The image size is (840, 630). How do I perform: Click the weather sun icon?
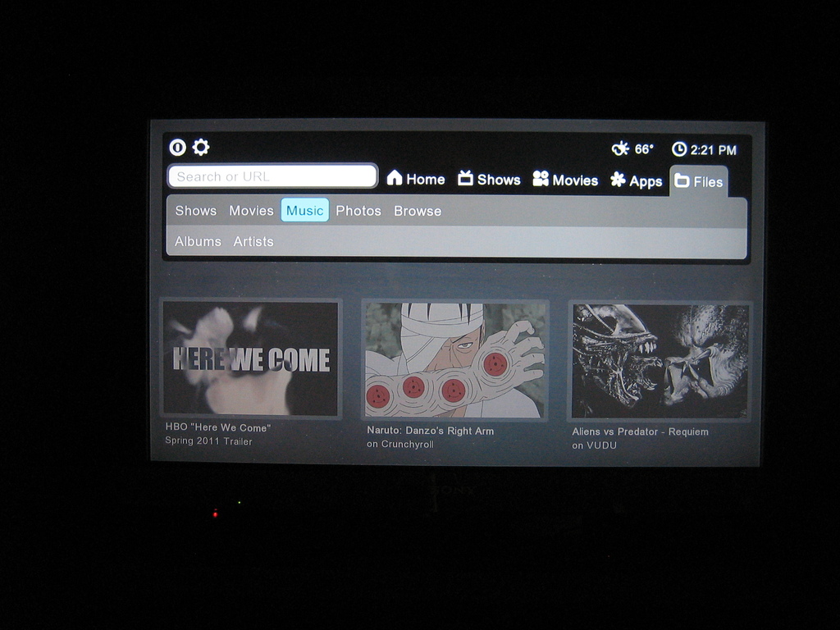coord(620,148)
